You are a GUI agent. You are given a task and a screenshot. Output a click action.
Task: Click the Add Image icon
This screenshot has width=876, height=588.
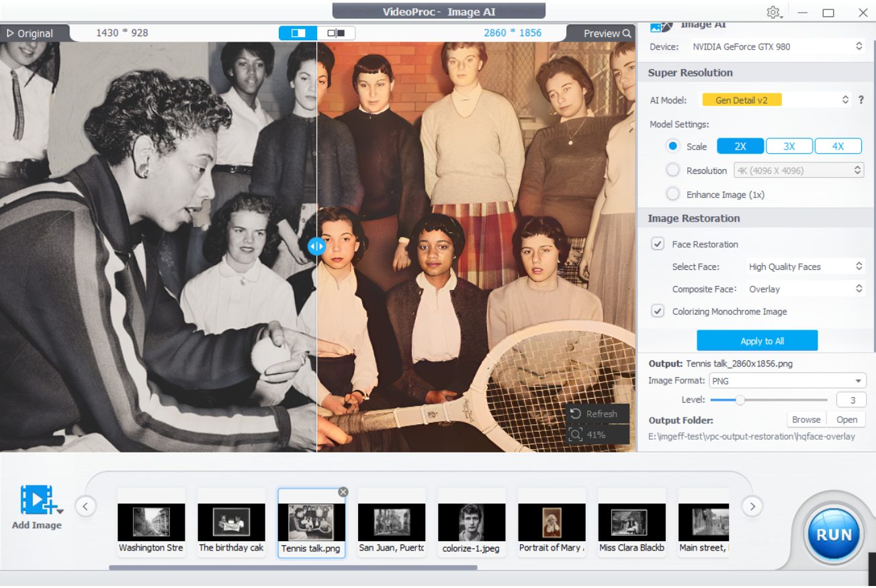tap(41, 500)
